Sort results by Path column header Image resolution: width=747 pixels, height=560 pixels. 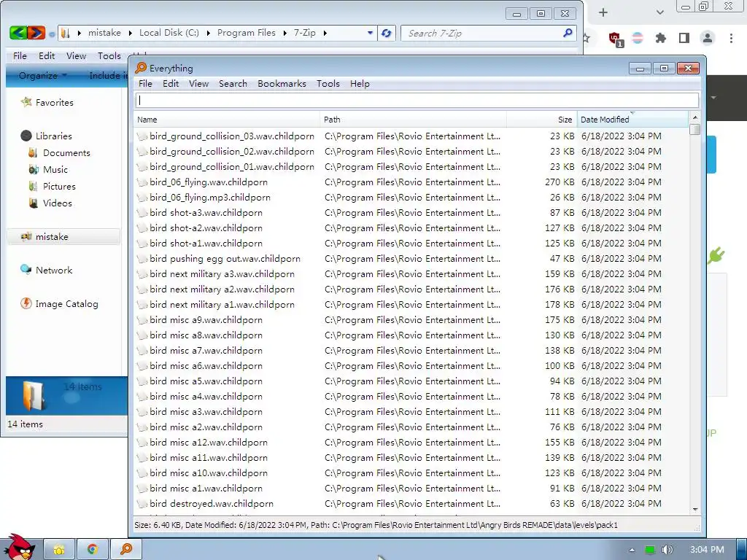coord(413,120)
